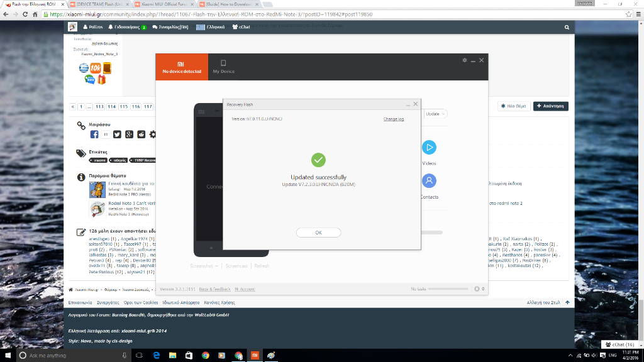Image resolution: width=644 pixels, height=362 pixels.
Task: Click the Cortana Ask me anything box
Action: point(74,356)
